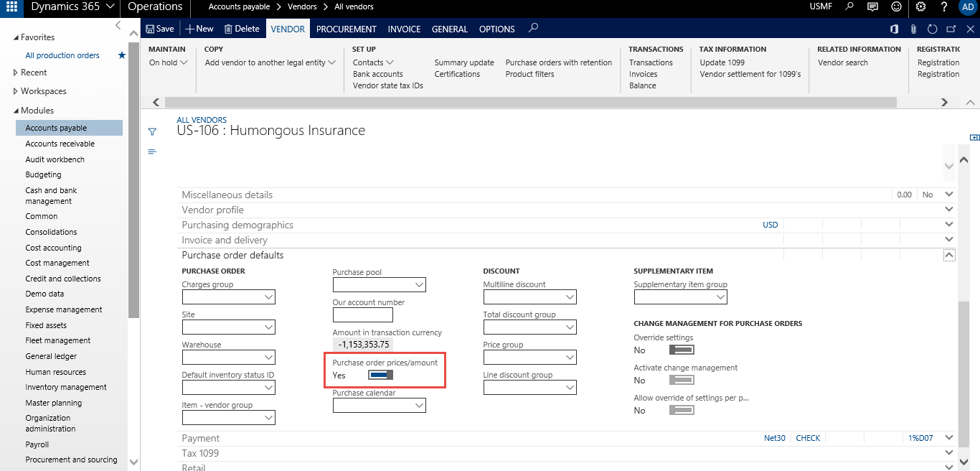Disable the Purchase order prices/amount toggle

381,375
